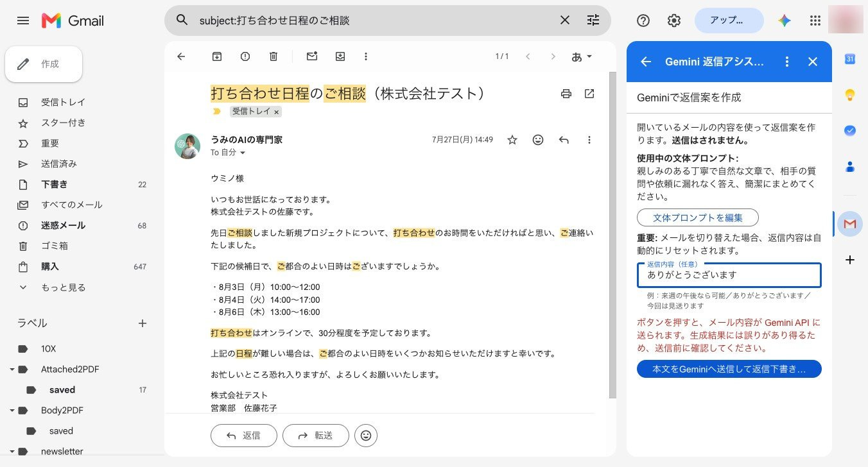Collapse the Body2PDF label
868x467 pixels.
pos(12,411)
